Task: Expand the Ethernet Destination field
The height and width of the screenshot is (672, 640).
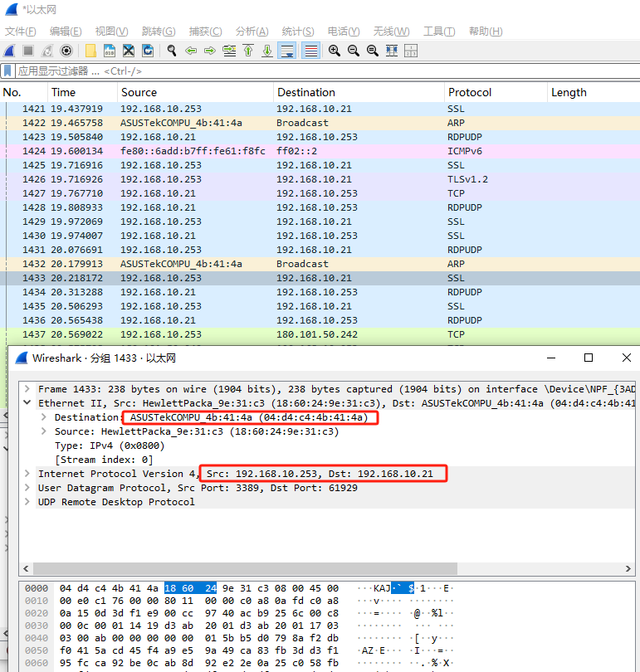Action: click(44, 417)
